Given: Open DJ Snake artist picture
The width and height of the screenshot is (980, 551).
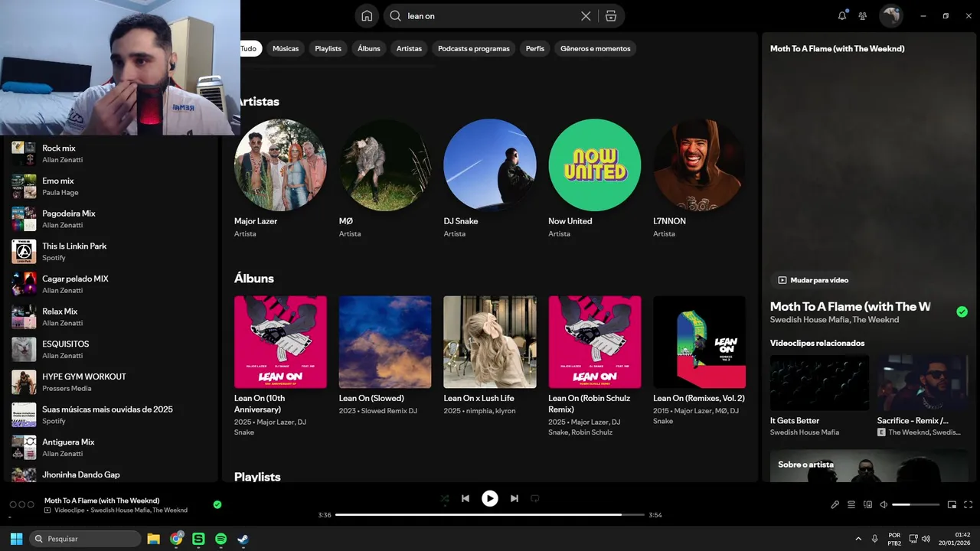Looking at the screenshot, I should pos(490,165).
